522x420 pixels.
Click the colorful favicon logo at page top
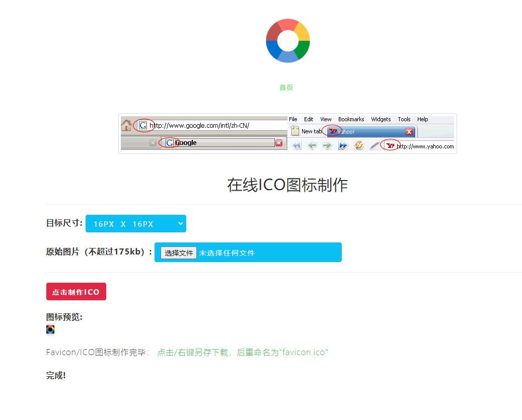[287, 40]
